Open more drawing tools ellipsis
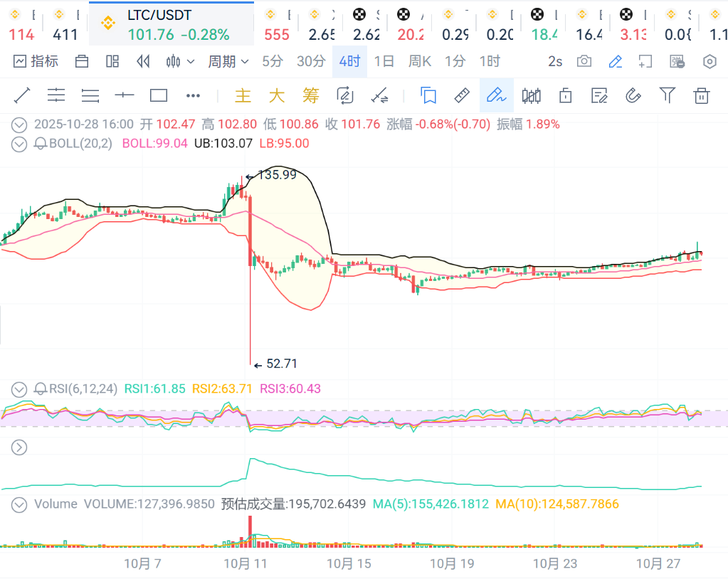Viewport: 728px width, 579px height. click(193, 95)
